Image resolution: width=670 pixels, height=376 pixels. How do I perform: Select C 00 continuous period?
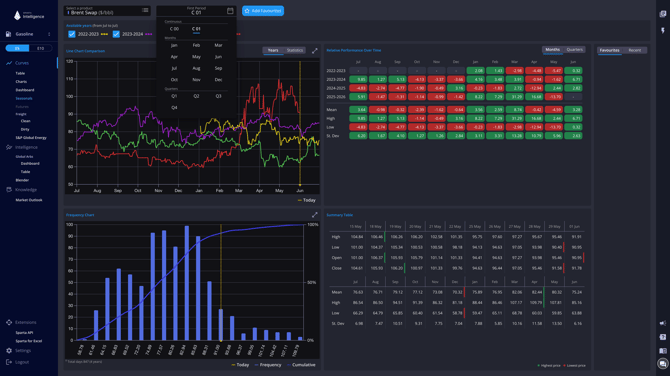pyautogui.click(x=174, y=29)
